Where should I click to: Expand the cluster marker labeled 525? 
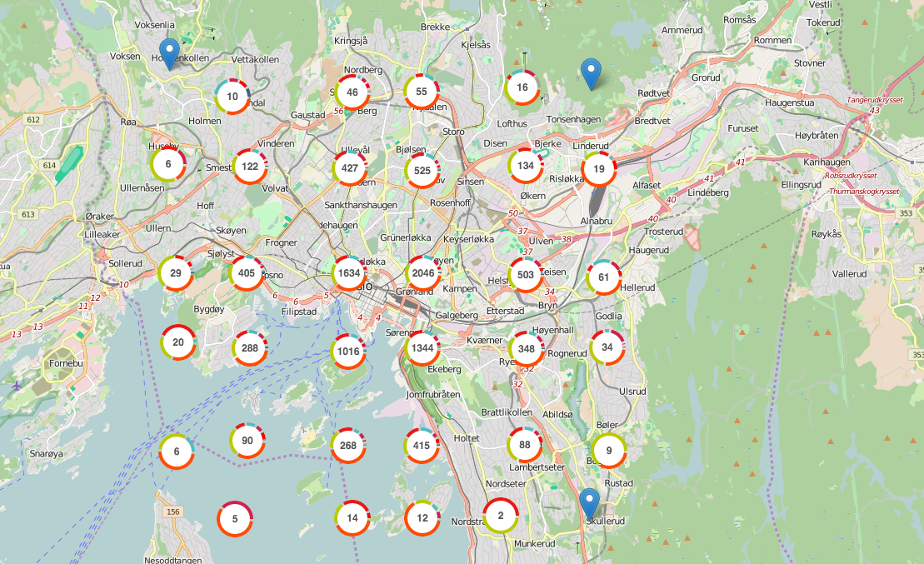(422, 170)
